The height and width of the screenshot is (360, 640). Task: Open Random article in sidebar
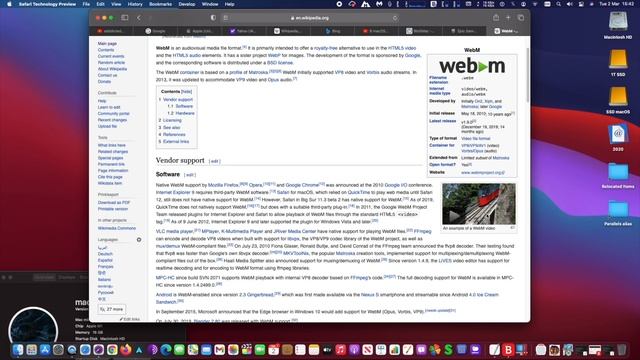[111, 62]
